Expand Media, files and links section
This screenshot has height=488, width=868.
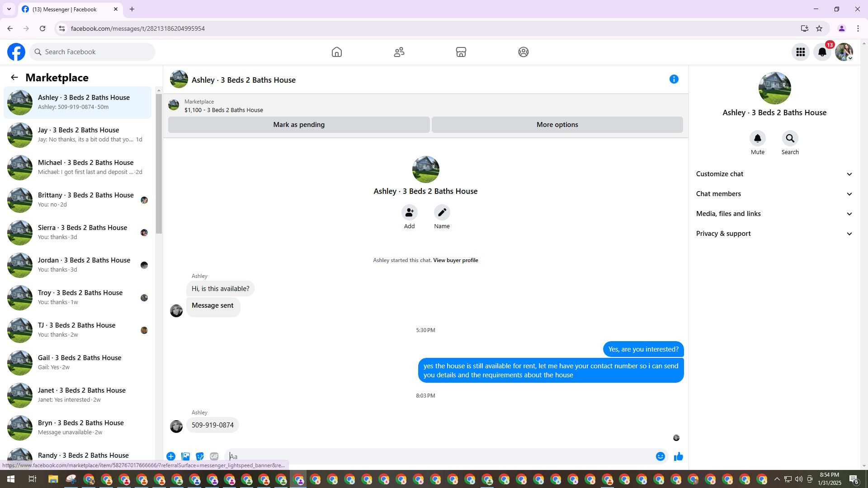pyautogui.click(x=774, y=214)
